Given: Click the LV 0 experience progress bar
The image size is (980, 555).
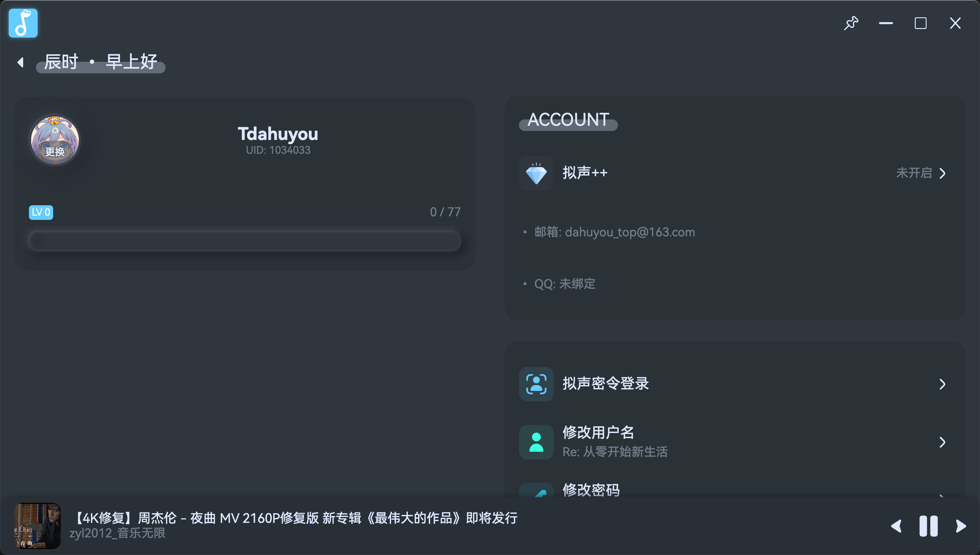Looking at the screenshot, I should 245,241.
